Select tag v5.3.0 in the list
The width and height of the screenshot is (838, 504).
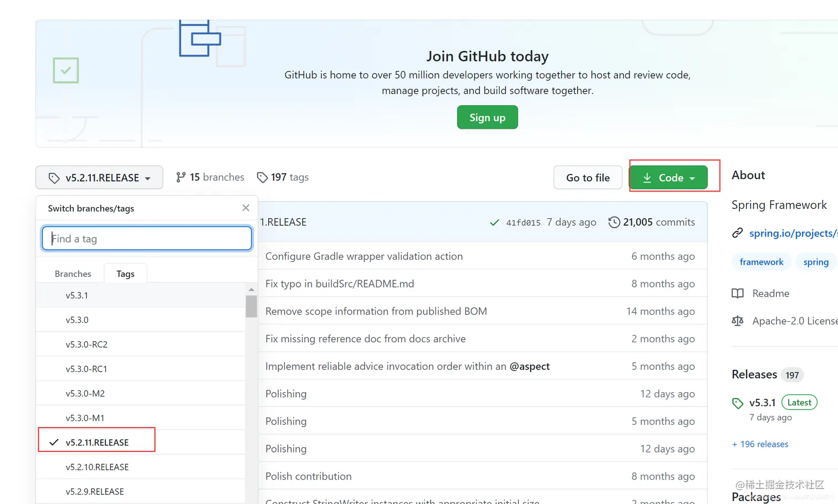141,320
